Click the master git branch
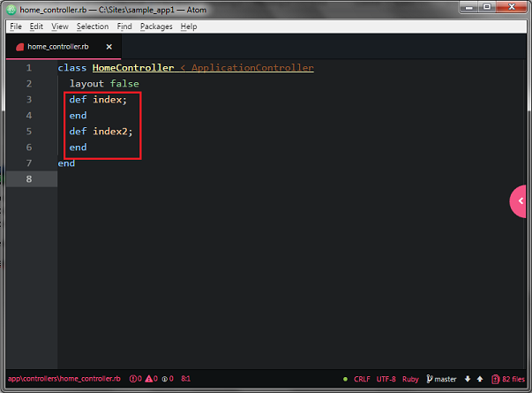Image resolution: width=532 pixels, height=393 pixels. 441,379
